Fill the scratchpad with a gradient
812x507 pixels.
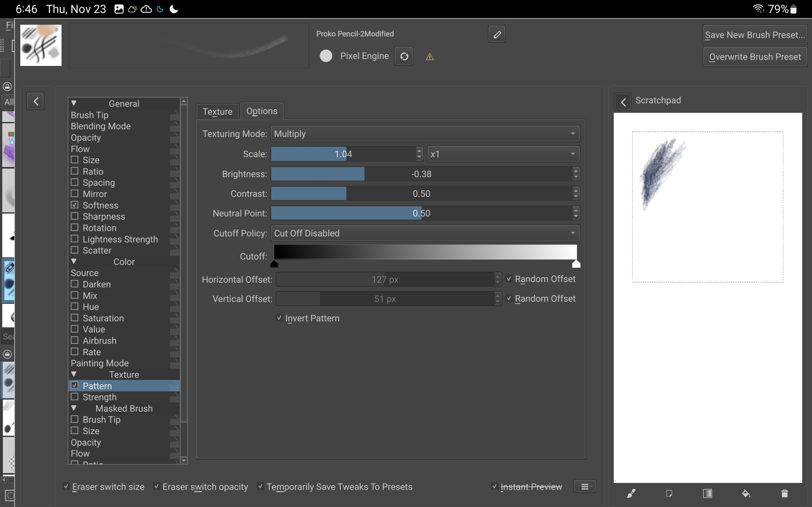click(707, 493)
